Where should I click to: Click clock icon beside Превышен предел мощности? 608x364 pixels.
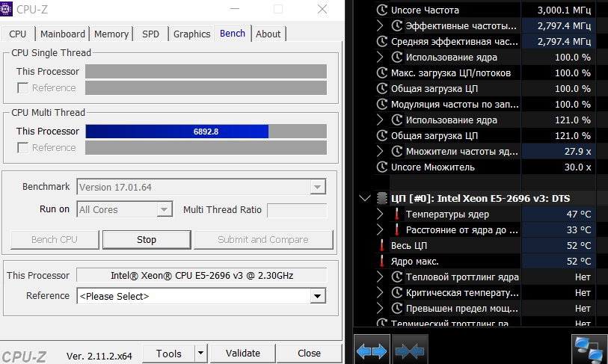pyautogui.click(x=396, y=308)
